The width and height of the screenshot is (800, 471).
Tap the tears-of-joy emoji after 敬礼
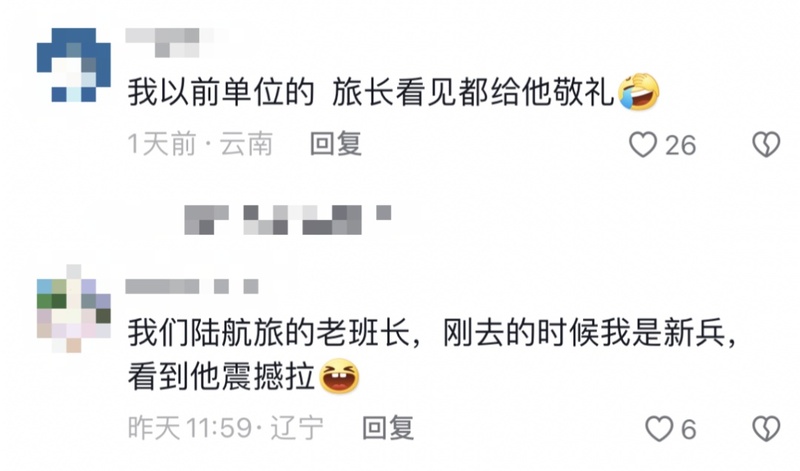pyautogui.click(x=639, y=92)
